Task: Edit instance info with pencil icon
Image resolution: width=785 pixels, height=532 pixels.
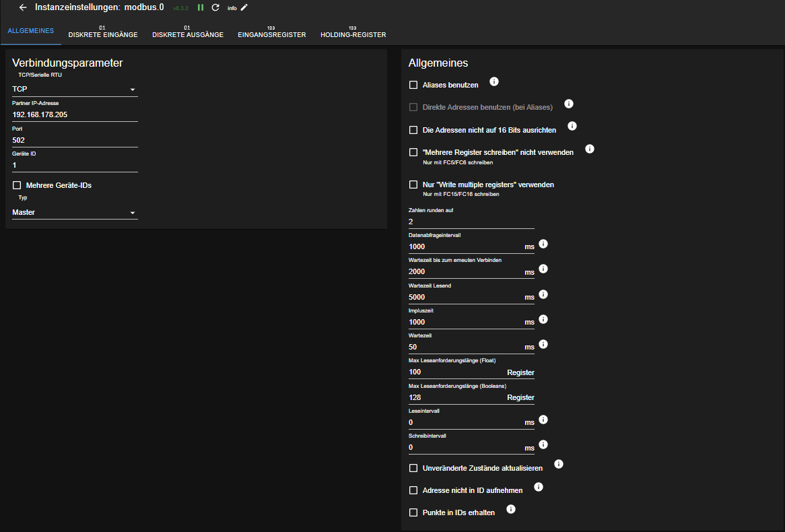Action: tap(244, 7)
